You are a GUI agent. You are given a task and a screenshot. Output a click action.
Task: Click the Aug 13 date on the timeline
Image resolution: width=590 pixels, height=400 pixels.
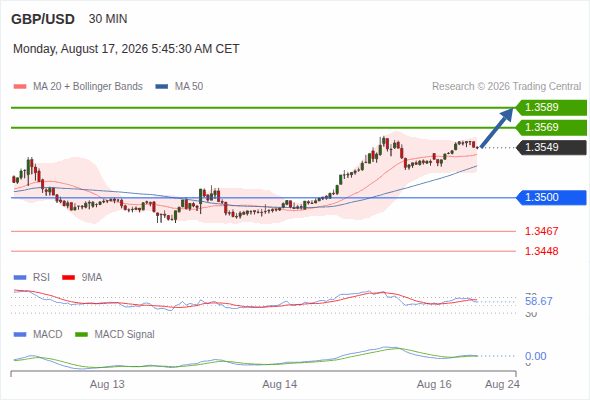[x=107, y=385]
